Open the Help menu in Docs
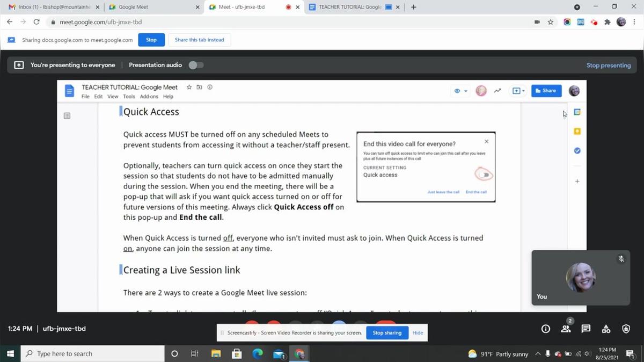Image resolution: width=644 pixels, height=362 pixels. coord(168,97)
